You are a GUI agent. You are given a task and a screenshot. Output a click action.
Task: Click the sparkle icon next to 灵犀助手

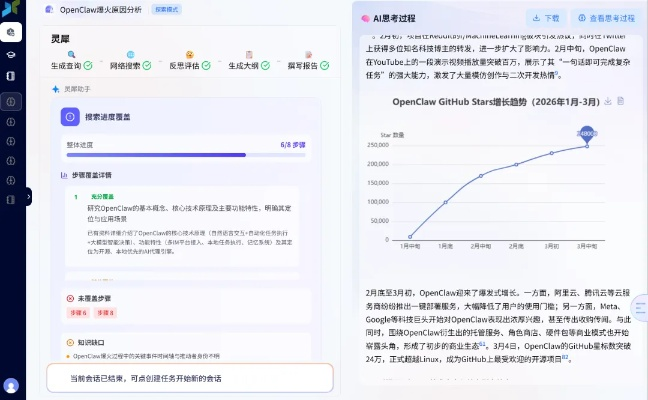(56, 89)
